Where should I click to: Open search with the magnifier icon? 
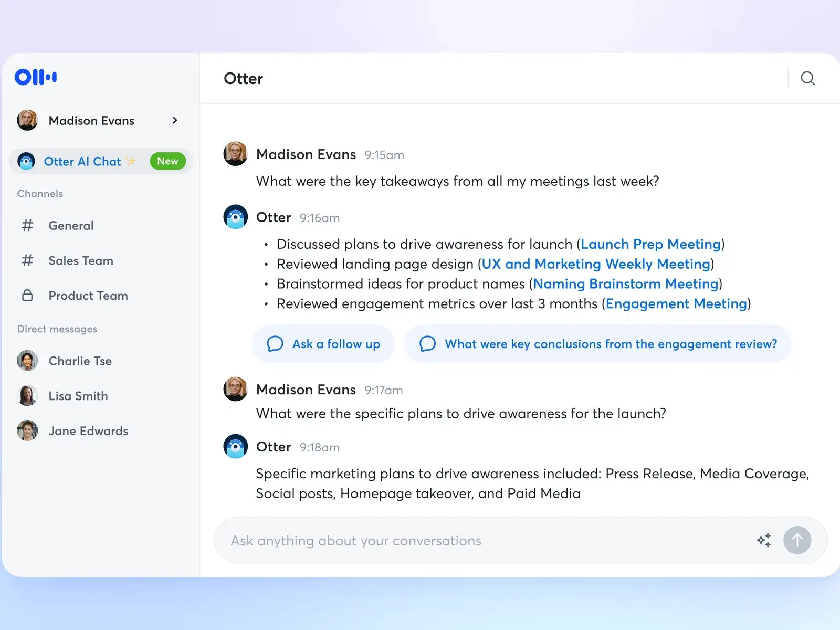(x=807, y=78)
